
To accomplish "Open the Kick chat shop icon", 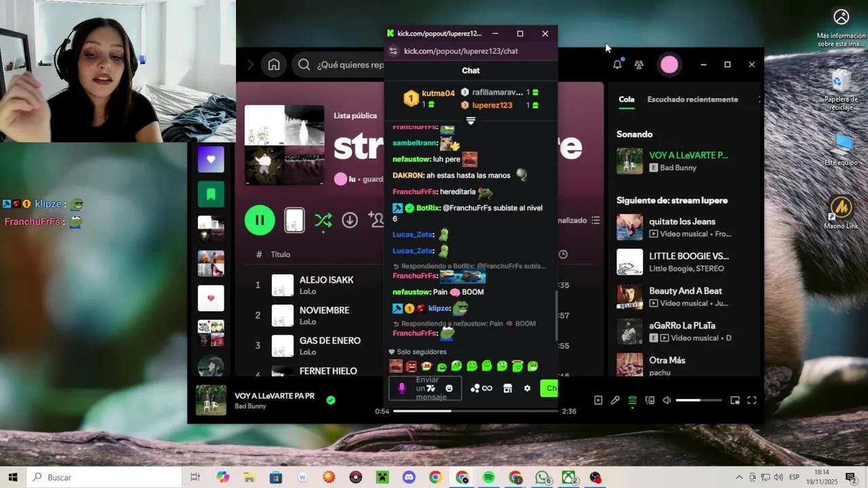I will click(x=507, y=388).
